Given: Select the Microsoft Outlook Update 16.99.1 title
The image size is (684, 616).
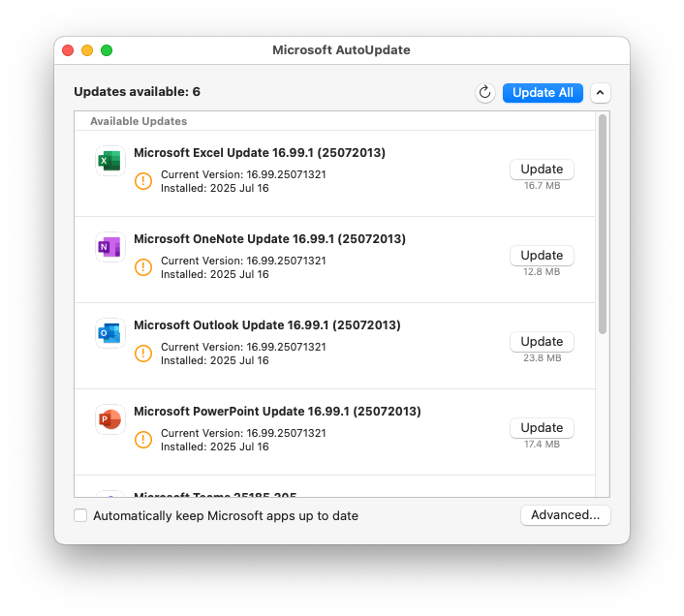Looking at the screenshot, I should coord(266,325).
